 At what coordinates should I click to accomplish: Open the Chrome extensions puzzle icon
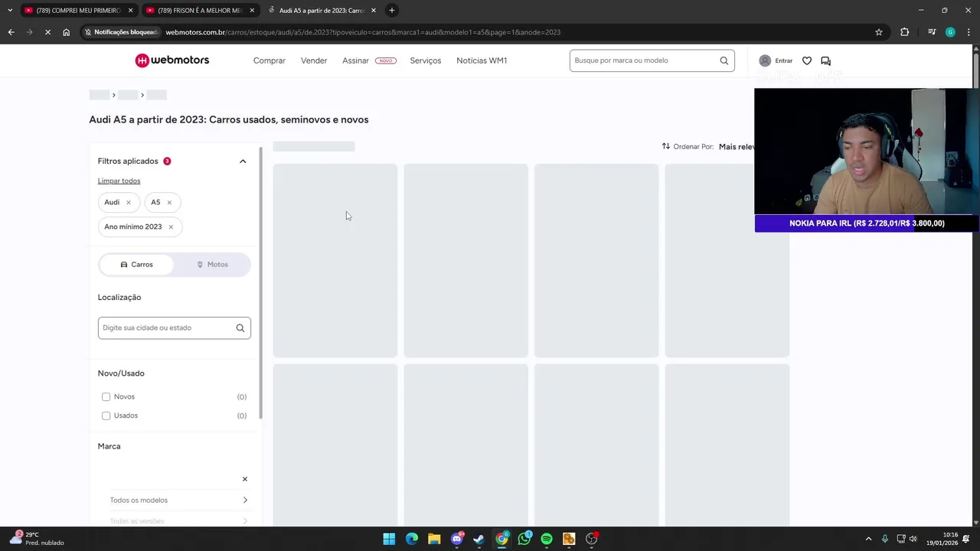pos(905,32)
